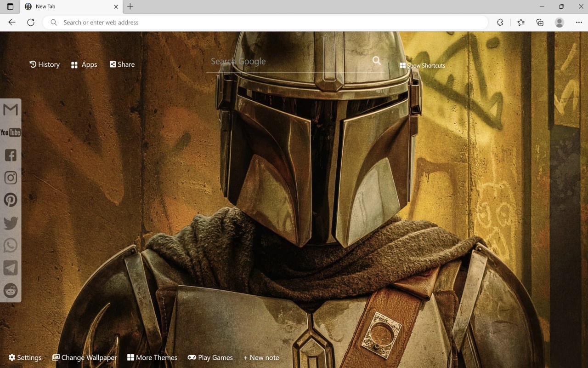Open More Themes
Image resolution: width=588 pixels, height=368 pixels.
tap(152, 357)
